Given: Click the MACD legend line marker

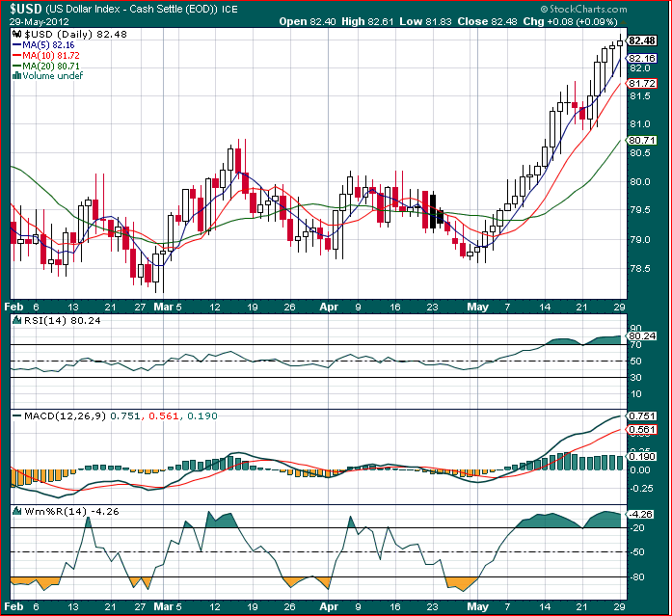Looking at the screenshot, I should pos(17,415).
